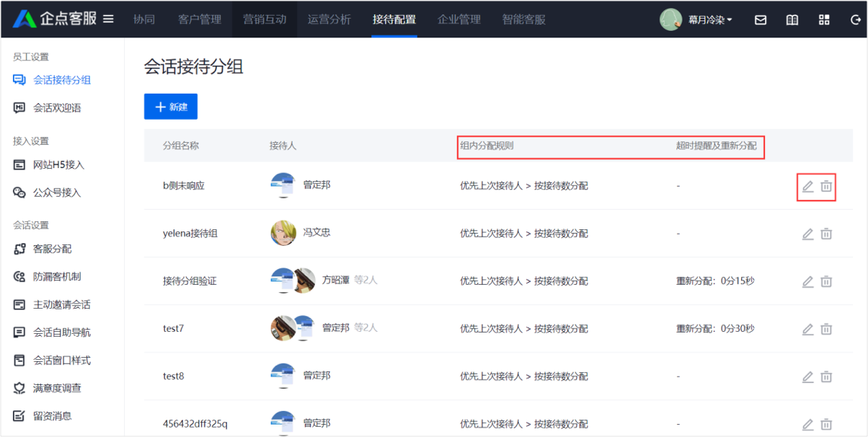Screen dimensions: 868x437
Task: Click group name b侧未响应
Action: (184, 185)
